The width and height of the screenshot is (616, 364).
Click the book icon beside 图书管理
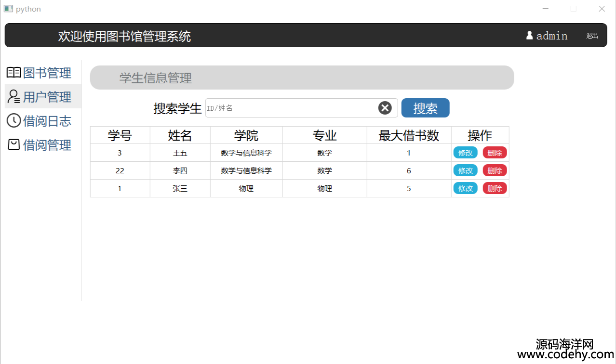[13, 73]
